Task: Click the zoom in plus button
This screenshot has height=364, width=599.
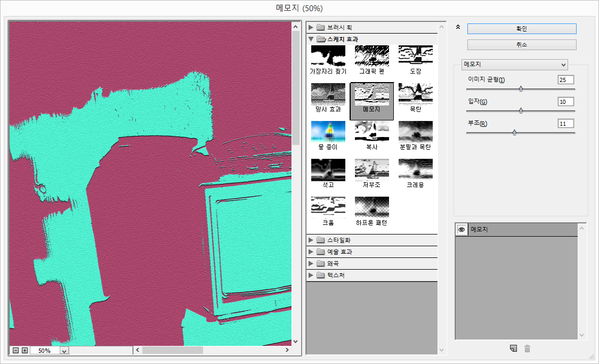Action: [25, 350]
